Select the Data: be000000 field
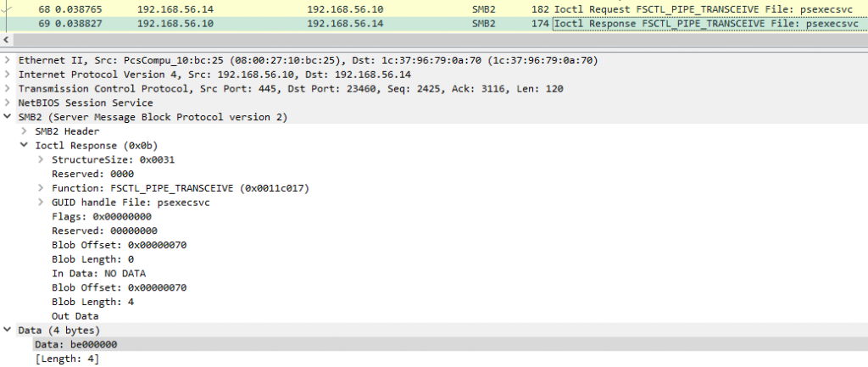The height and width of the screenshot is (367, 868). 75,344
